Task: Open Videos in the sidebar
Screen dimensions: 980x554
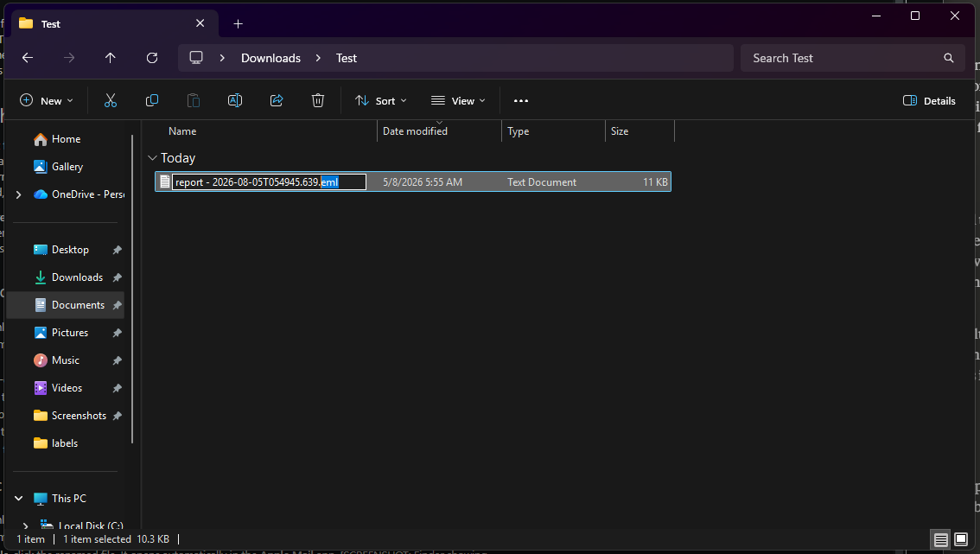Action: 67,388
